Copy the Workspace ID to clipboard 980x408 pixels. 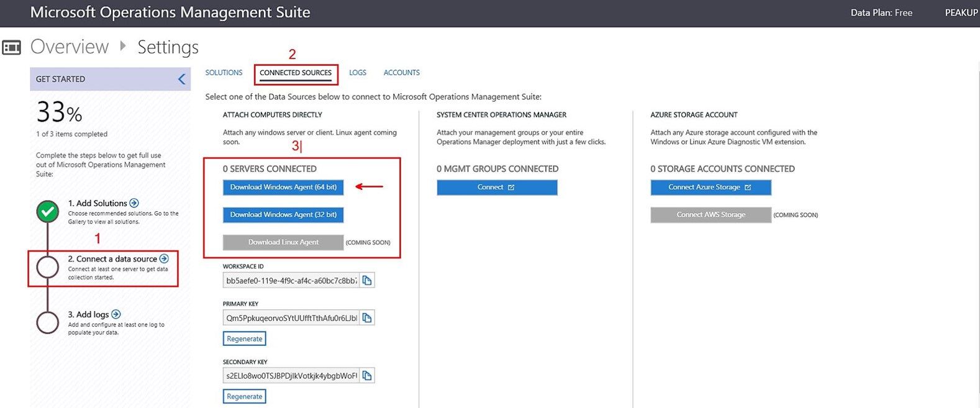(x=367, y=281)
